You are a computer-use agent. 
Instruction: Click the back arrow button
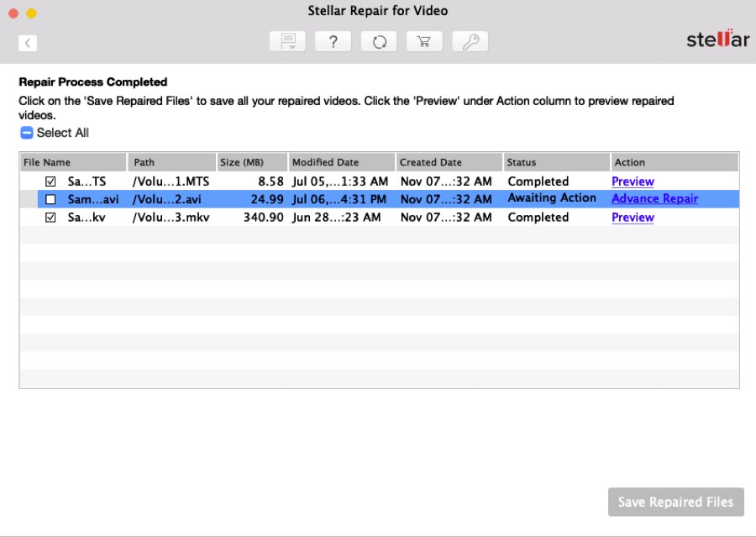pyautogui.click(x=28, y=43)
